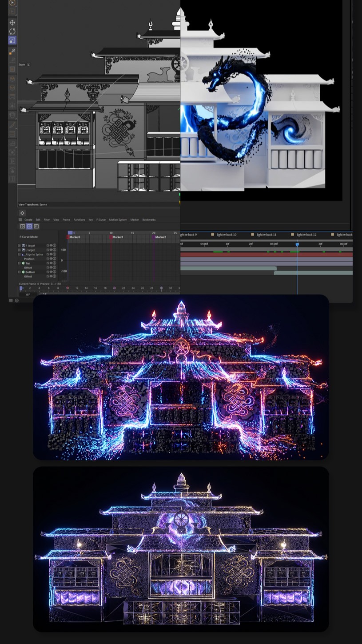Switch to 'light w back 11' tab
Image resolution: width=362 pixels, height=644 pixels.
pyautogui.click(x=267, y=235)
